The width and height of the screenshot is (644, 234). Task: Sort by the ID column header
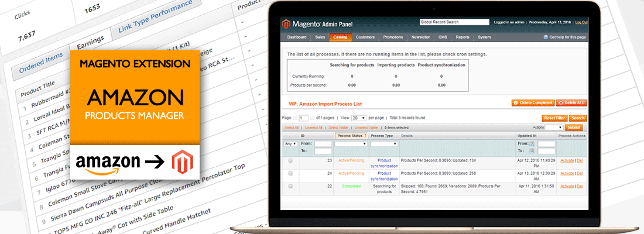click(303, 136)
